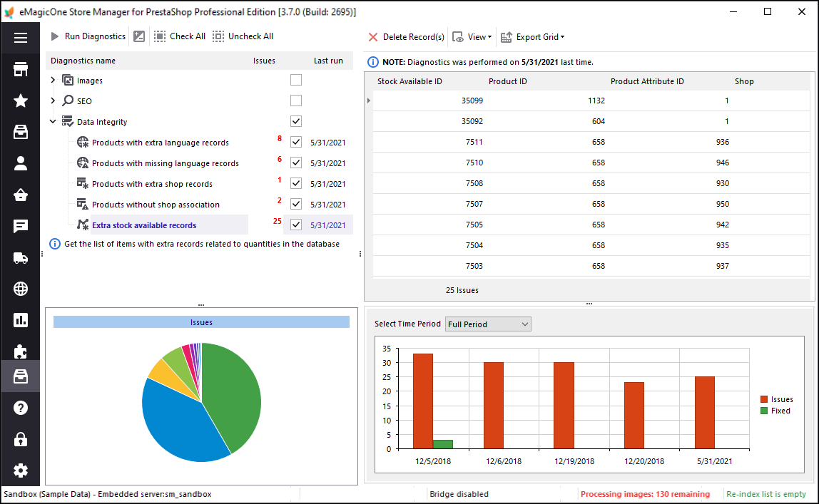
Task: Click the 5/31/2021 issues bar
Action: click(x=705, y=413)
